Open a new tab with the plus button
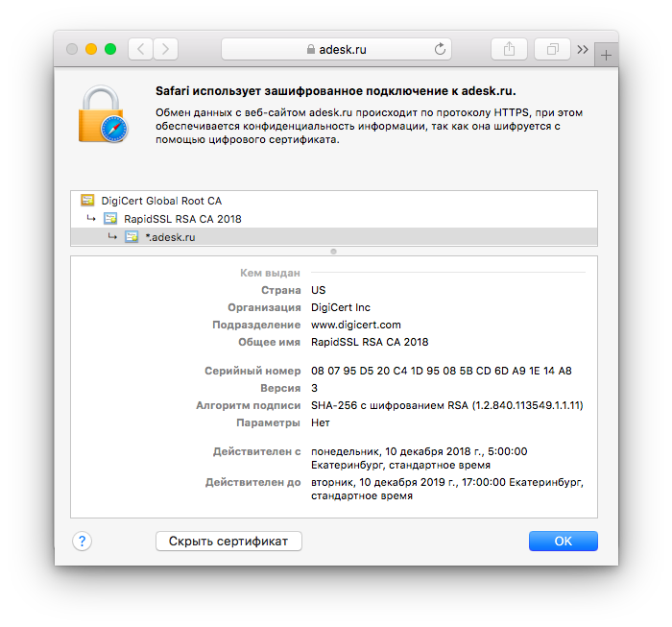This screenshot has width=672, height=627. click(x=606, y=56)
